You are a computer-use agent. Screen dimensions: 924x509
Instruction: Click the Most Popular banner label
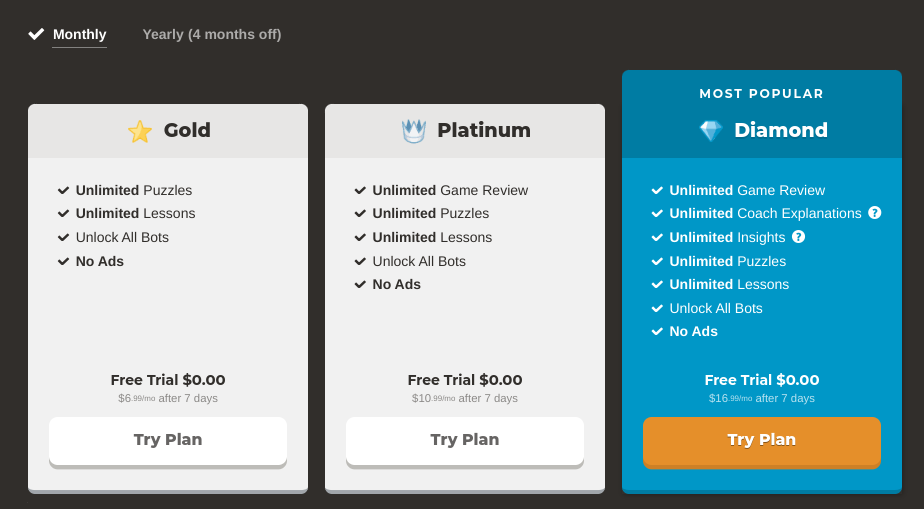pyautogui.click(x=762, y=94)
